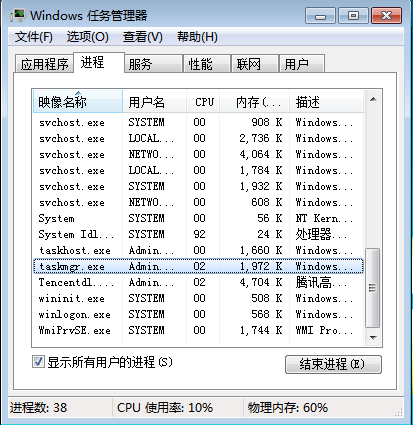Open the 选项(O) menu
The width and height of the screenshot is (413, 425).
click(88, 37)
